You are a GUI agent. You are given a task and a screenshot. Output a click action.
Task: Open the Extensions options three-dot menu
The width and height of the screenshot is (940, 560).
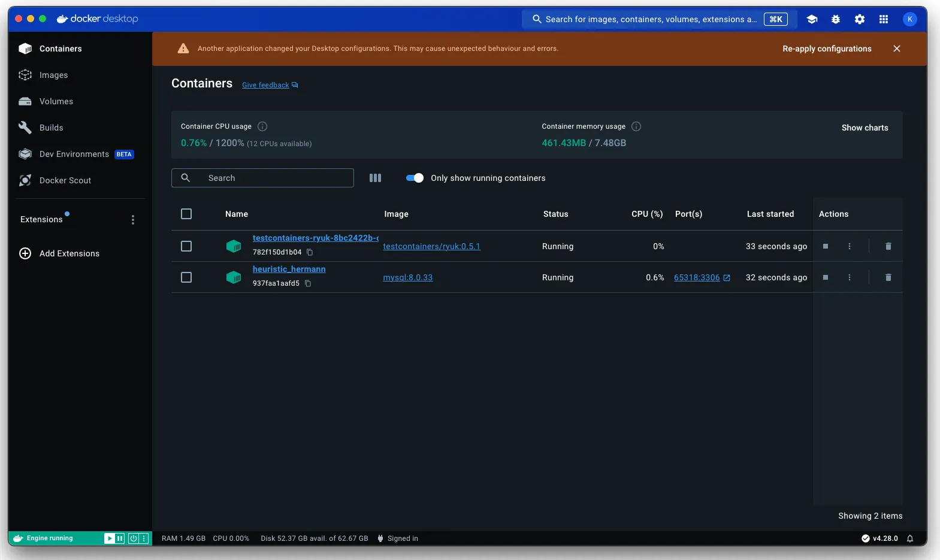pyautogui.click(x=133, y=220)
